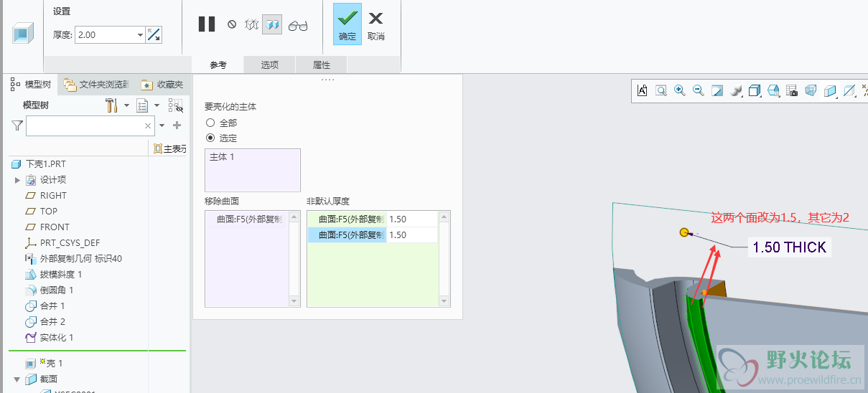868x393 pixels.
Task: Click the 厚度 2.00 input field
Action: [105, 34]
